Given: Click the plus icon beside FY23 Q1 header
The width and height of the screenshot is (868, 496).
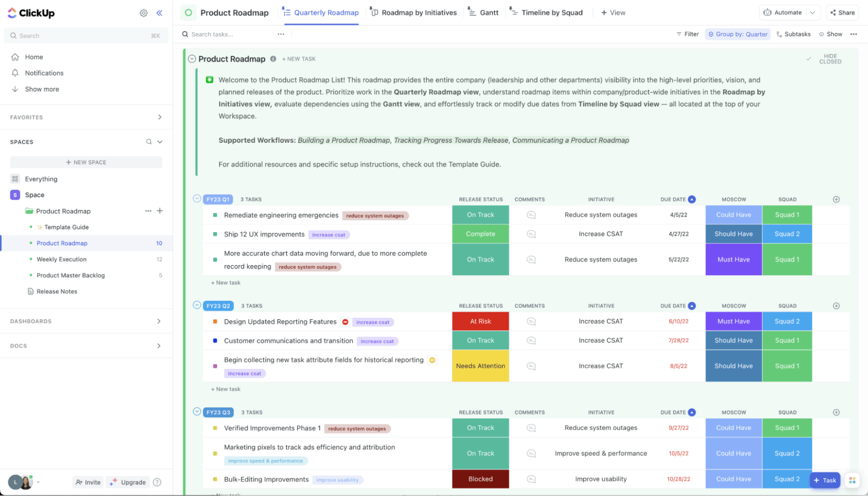Looking at the screenshot, I should click(x=836, y=199).
